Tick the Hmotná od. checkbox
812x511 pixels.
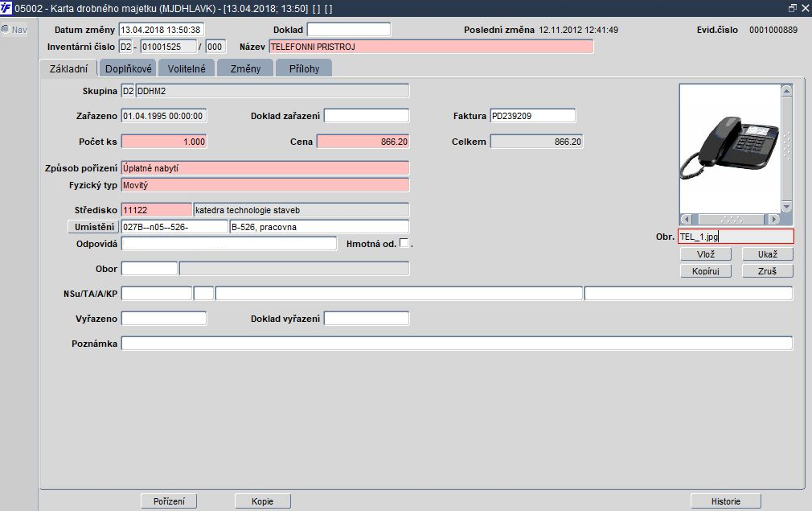[404, 243]
